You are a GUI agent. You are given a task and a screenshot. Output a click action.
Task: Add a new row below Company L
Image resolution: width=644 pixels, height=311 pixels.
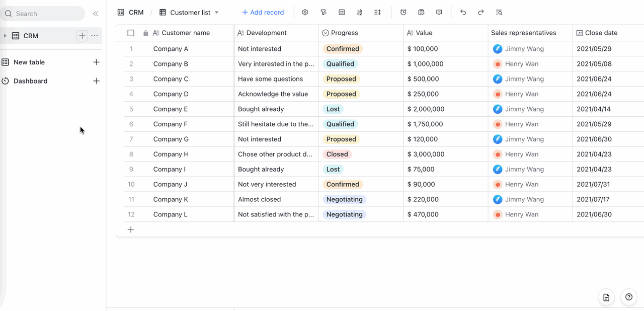131,229
